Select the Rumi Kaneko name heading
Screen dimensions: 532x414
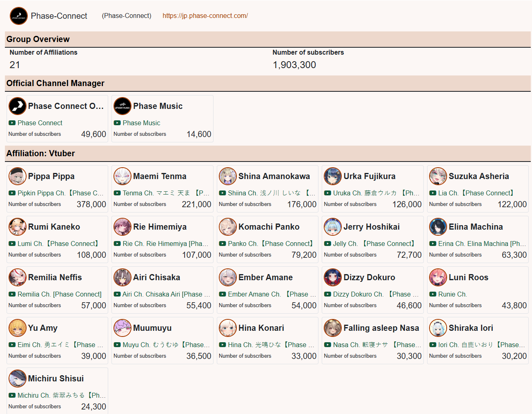[54, 227]
